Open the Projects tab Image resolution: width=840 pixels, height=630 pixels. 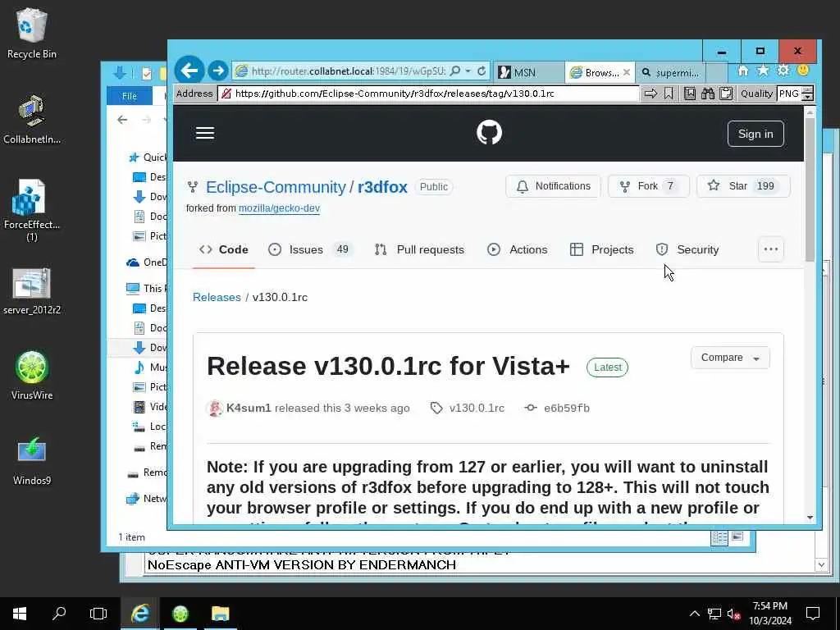pyautogui.click(x=601, y=249)
